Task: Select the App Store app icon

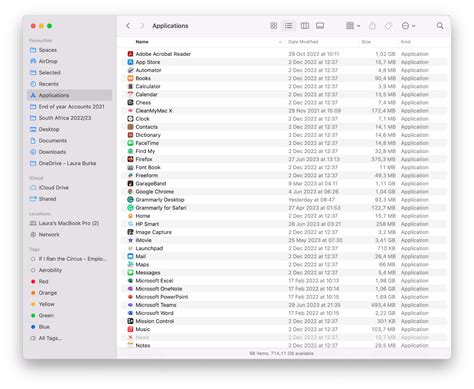Action: click(x=130, y=62)
